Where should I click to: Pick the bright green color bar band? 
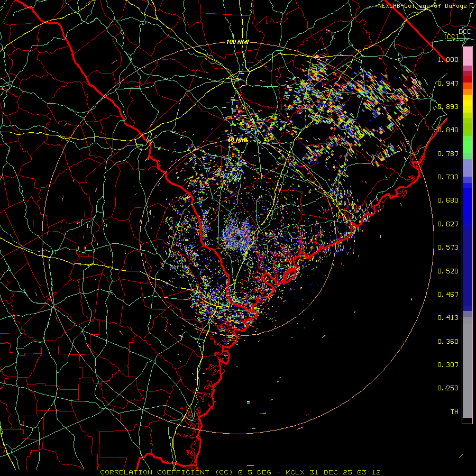coord(467,144)
